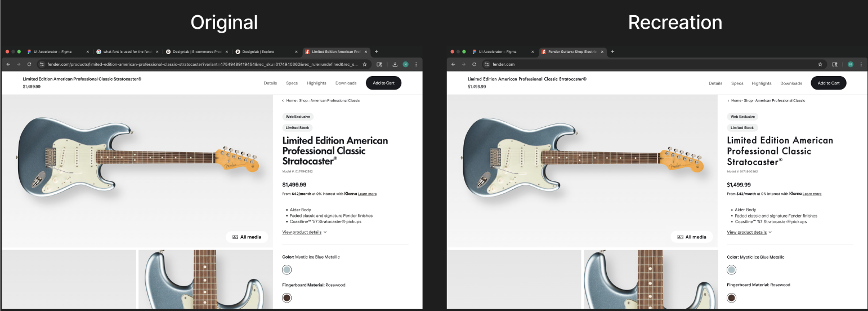This screenshot has height=311, width=868.
Task: Open new tab plus in Recreation window
Action: tap(612, 51)
